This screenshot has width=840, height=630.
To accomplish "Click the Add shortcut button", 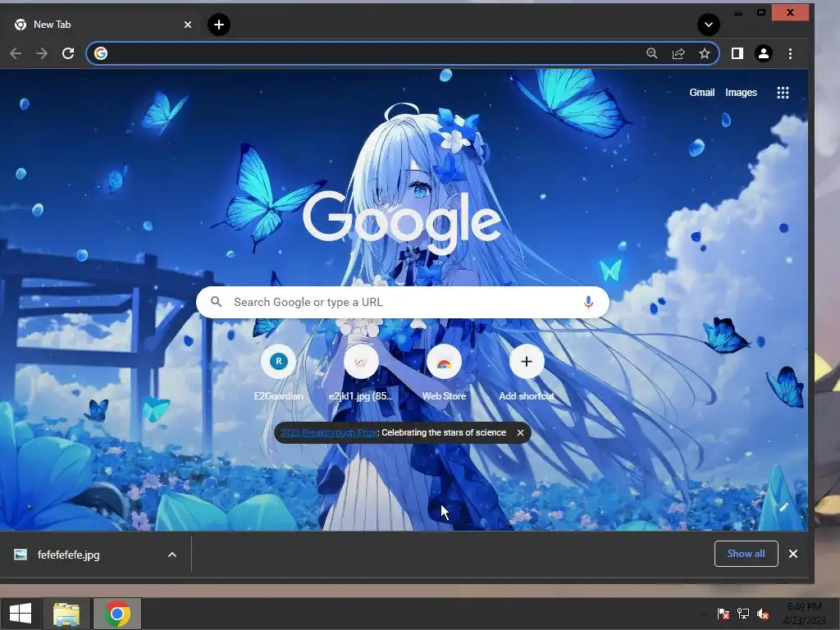I will 527,373.
